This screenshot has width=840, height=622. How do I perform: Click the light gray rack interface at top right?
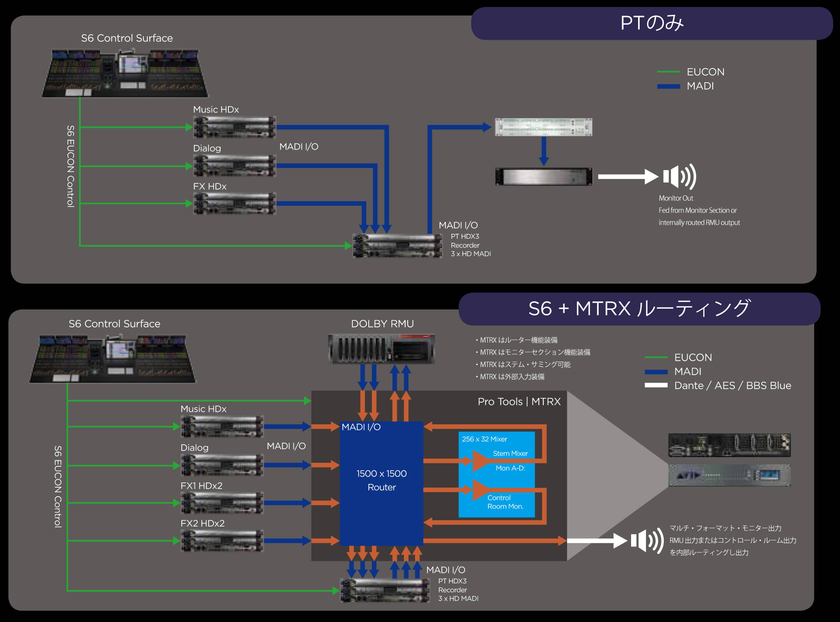click(543, 127)
